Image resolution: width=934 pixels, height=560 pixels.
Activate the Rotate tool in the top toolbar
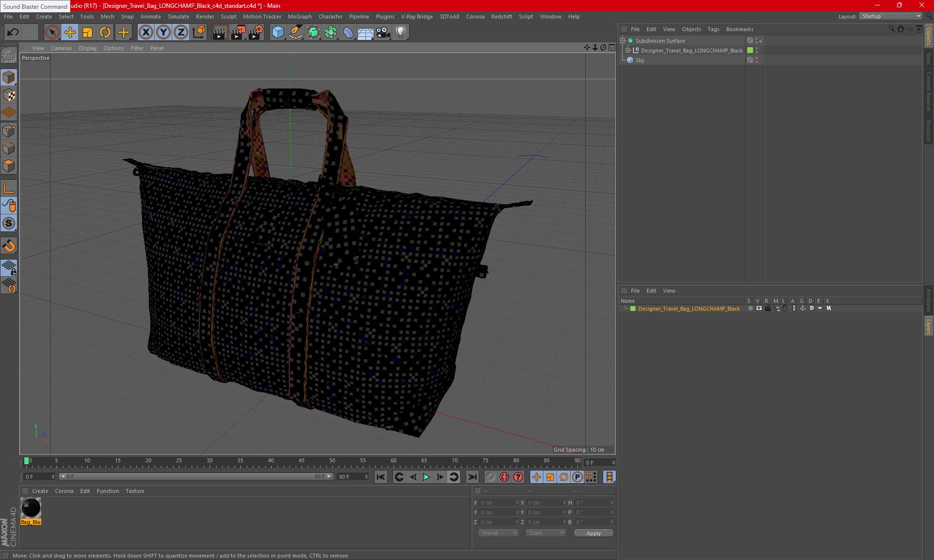click(x=105, y=33)
